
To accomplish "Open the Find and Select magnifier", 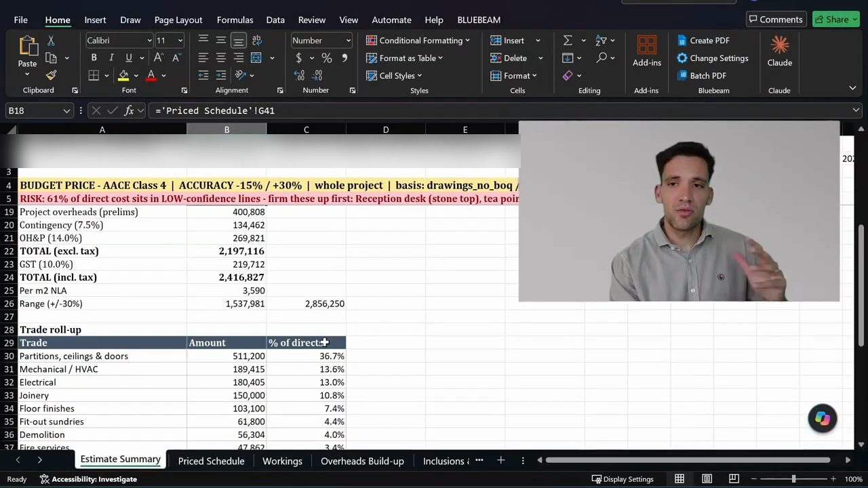I will [x=601, y=58].
